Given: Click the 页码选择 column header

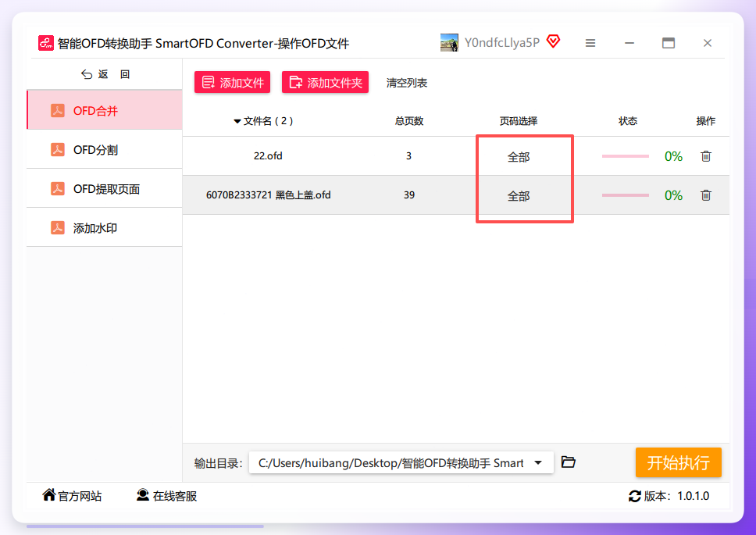Looking at the screenshot, I should [519, 121].
